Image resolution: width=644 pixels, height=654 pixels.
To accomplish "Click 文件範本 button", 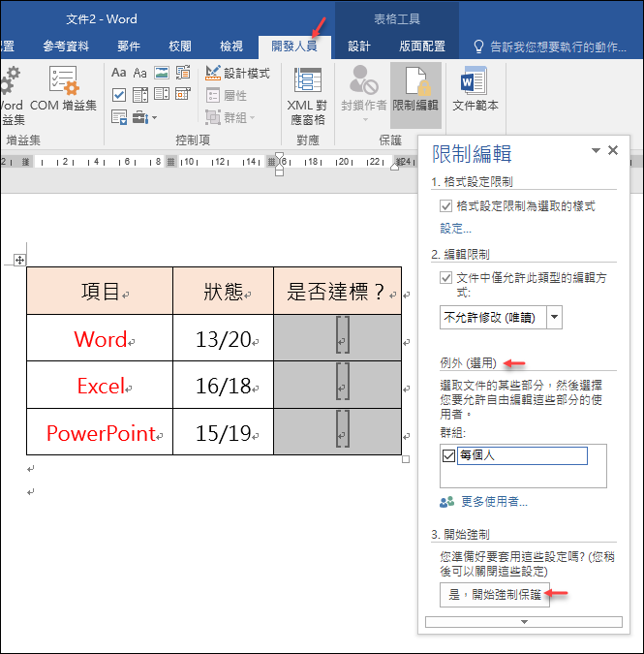I will pyautogui.click(x=475, y=89).
